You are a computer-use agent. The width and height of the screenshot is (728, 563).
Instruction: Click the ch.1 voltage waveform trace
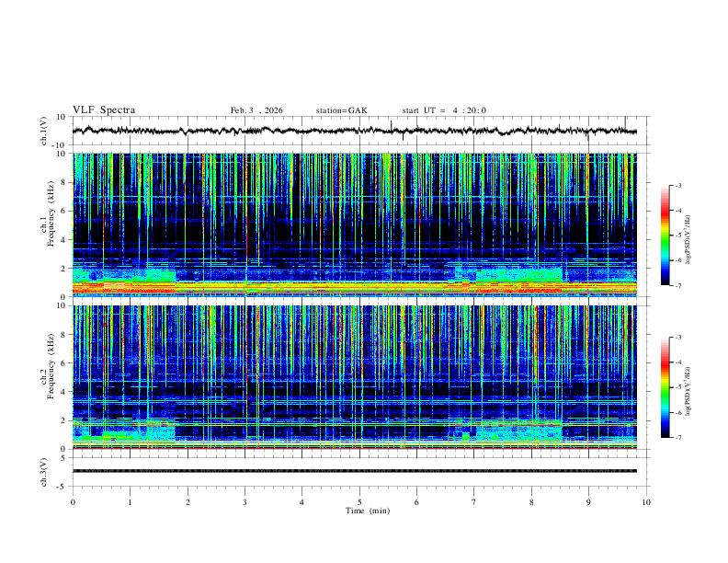pos(355,131)
